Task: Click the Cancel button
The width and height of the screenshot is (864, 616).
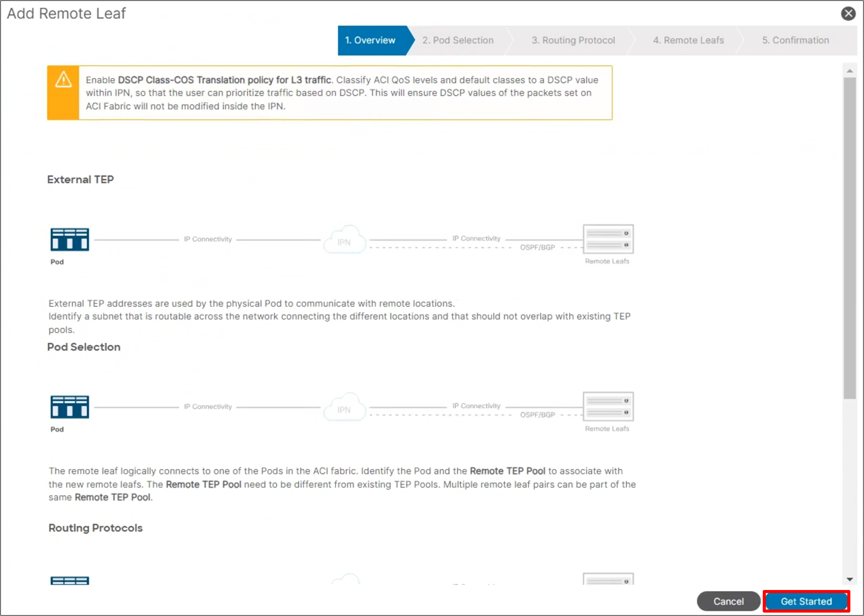Action: pos(728,601)
